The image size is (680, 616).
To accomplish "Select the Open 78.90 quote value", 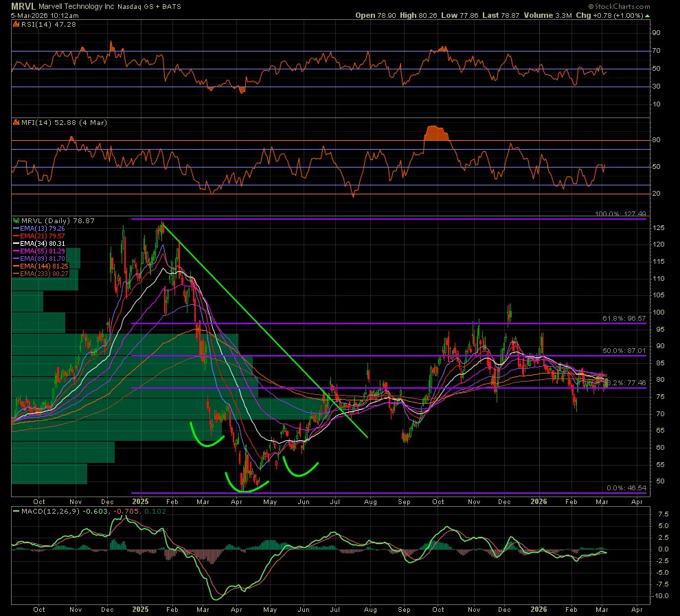I will [x=376, y=15].
